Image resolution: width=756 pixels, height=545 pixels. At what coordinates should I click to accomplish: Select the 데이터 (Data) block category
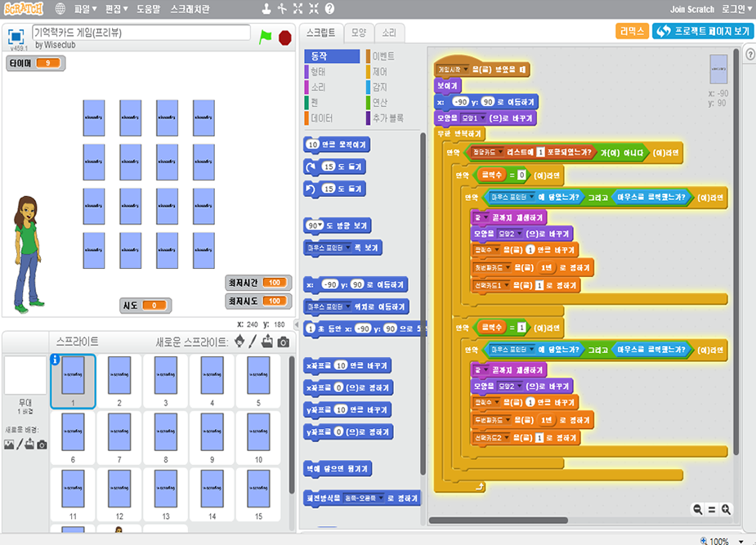click(322, 118)
